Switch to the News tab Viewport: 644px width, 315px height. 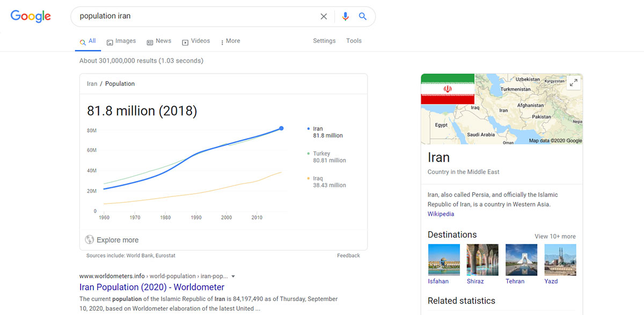tap(159, 41)
